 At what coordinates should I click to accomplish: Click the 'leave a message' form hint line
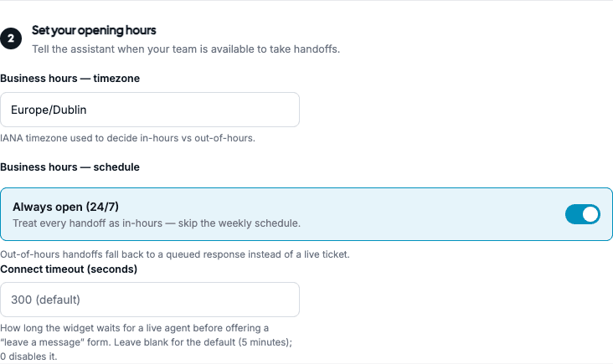pyautogui.click(x=147, y=342)
